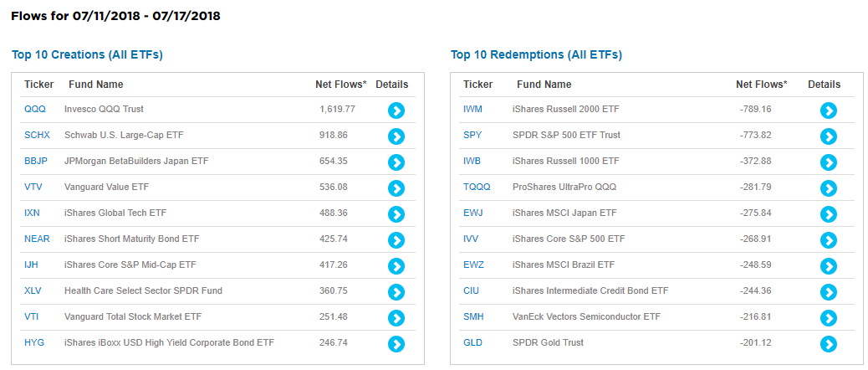Select the -773.82 net flows value

755,135
